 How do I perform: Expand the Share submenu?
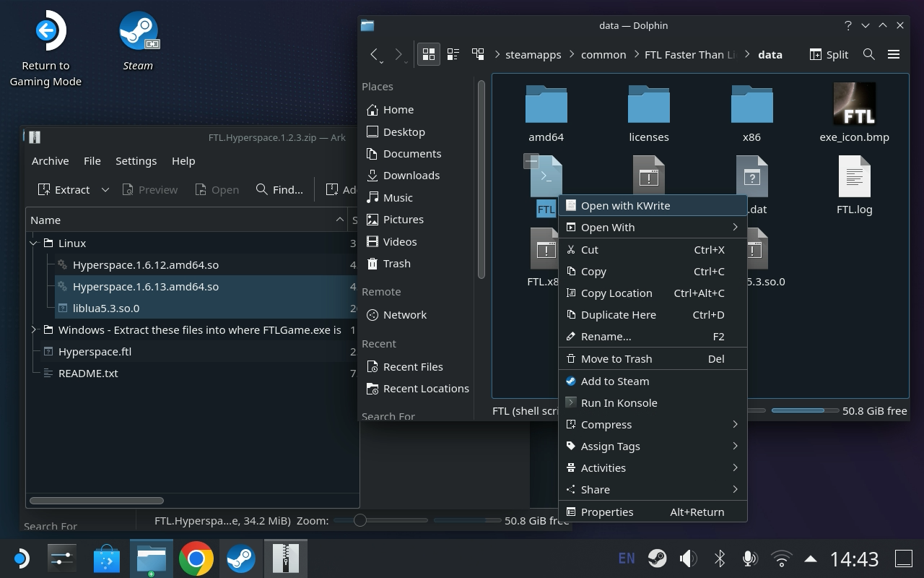coord(653,489)
